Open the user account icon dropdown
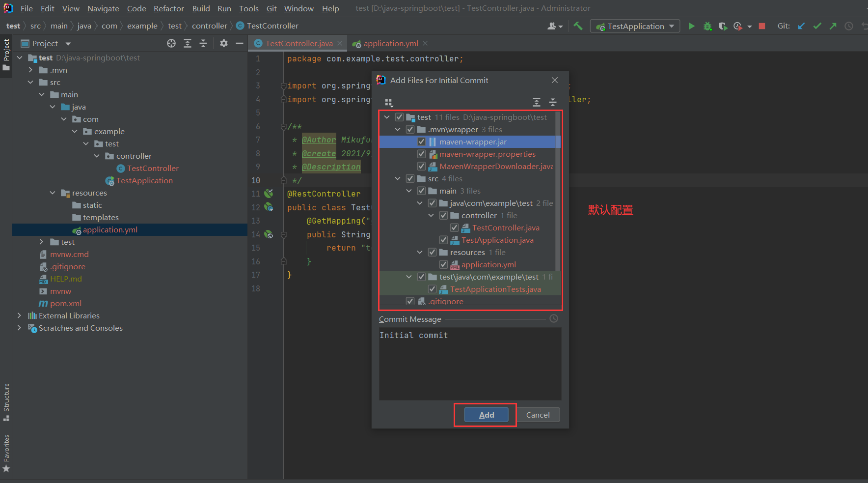Viewport: 868px width, 483px height. (555, 26)
